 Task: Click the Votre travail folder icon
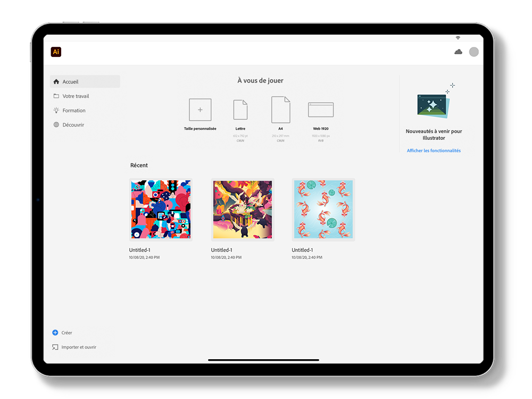click(x=56, y=96)
